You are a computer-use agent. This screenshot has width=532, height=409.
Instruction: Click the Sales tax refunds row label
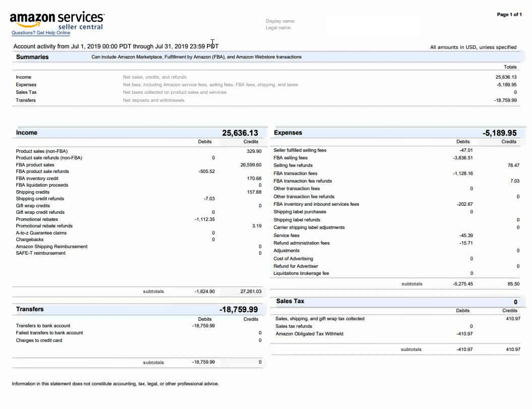click(294, 326)
